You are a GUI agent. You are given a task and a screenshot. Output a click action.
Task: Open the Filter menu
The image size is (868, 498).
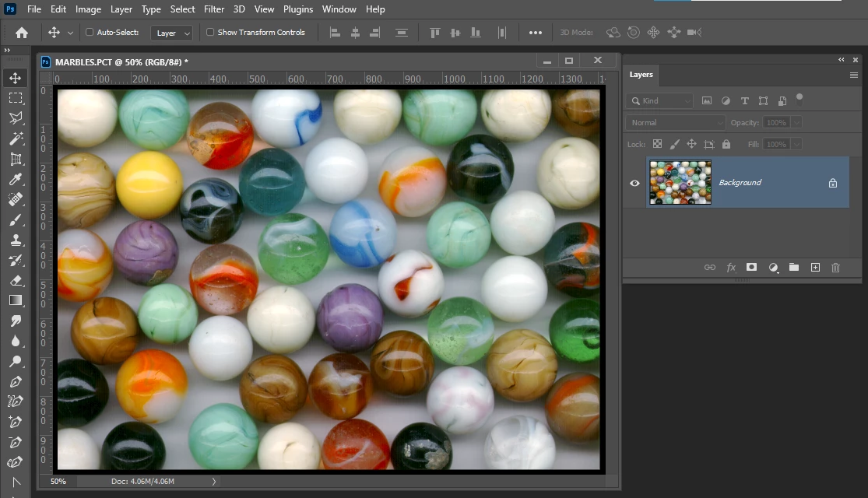tap(214, 9)
